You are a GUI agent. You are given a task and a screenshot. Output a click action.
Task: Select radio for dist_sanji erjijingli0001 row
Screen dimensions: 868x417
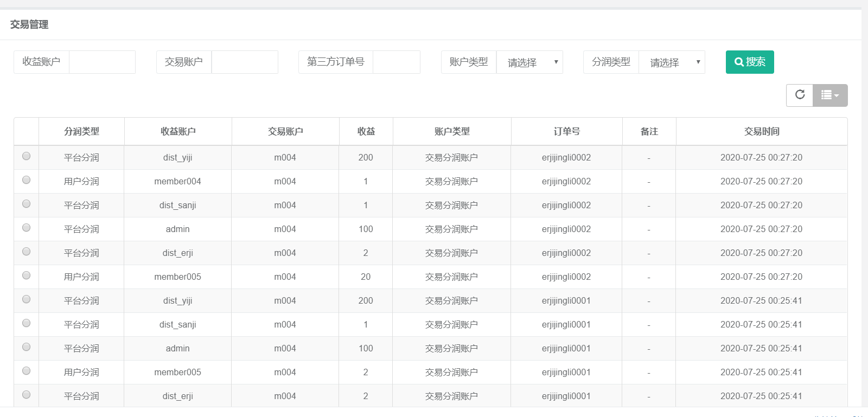click(x=26, y=323)
